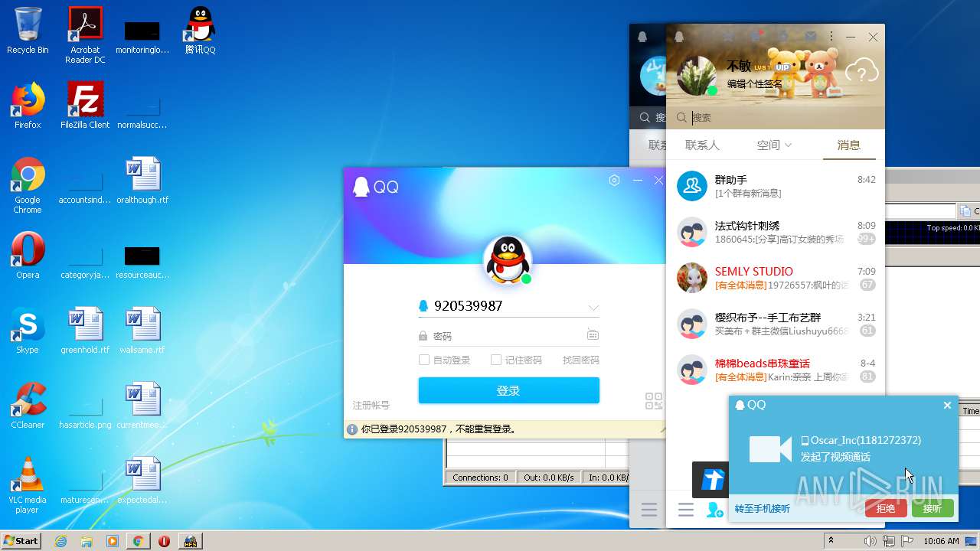Open the hamburger menu in the background QQ window

click(649, 510)
